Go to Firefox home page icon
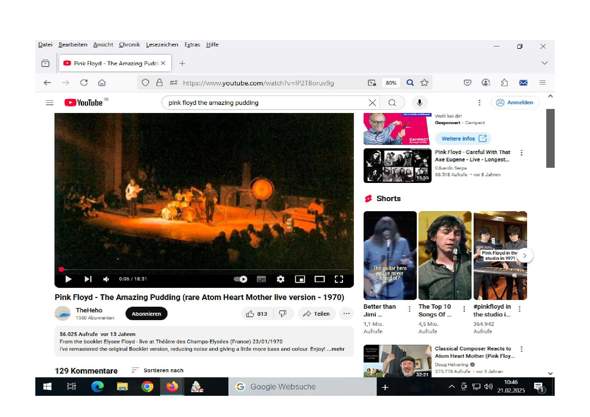Image resolution: width=590 pixels, height=417 pixels. tap(102, 83)
